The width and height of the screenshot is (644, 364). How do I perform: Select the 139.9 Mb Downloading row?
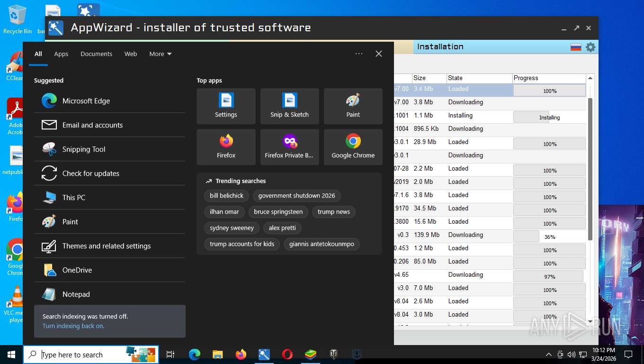[490, 235]
